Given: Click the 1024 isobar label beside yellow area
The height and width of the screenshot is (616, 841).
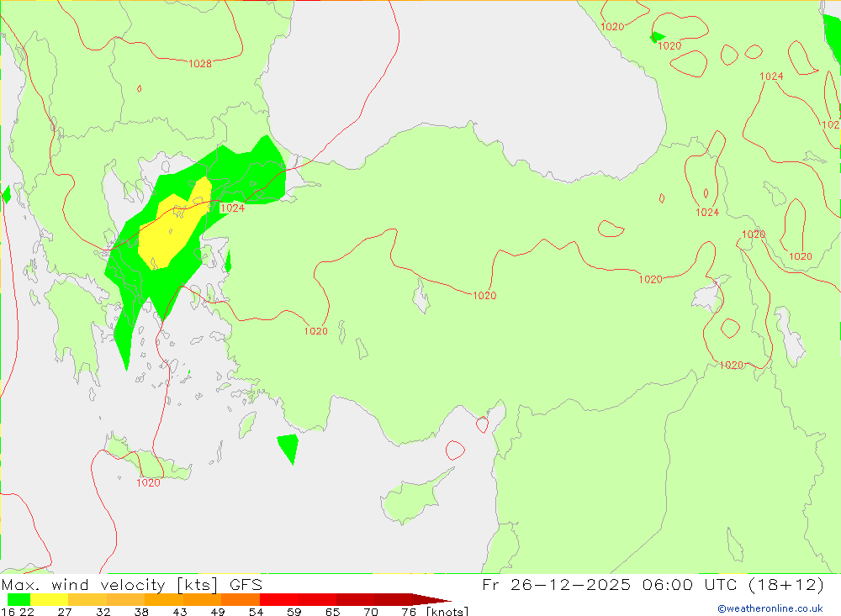Looking at the screenshot, I should (233, 208).
